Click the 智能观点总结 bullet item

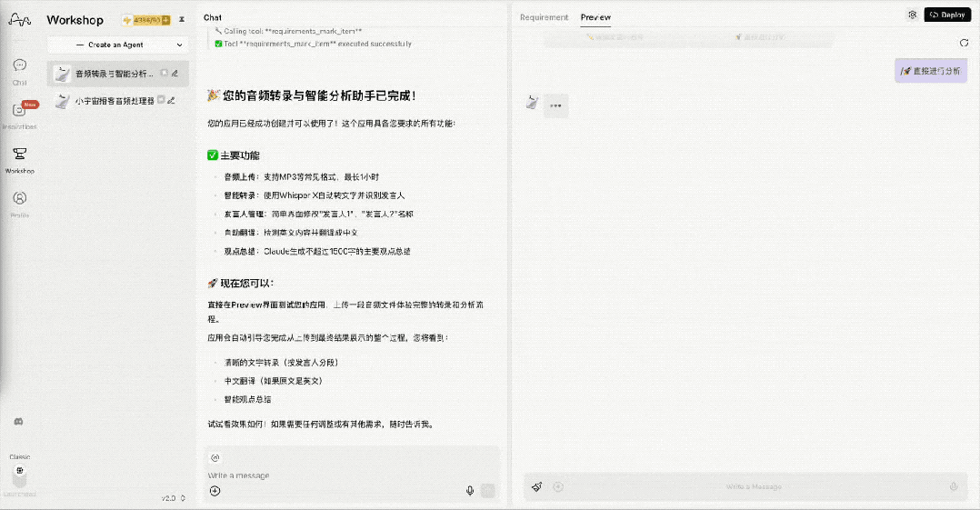247,399
